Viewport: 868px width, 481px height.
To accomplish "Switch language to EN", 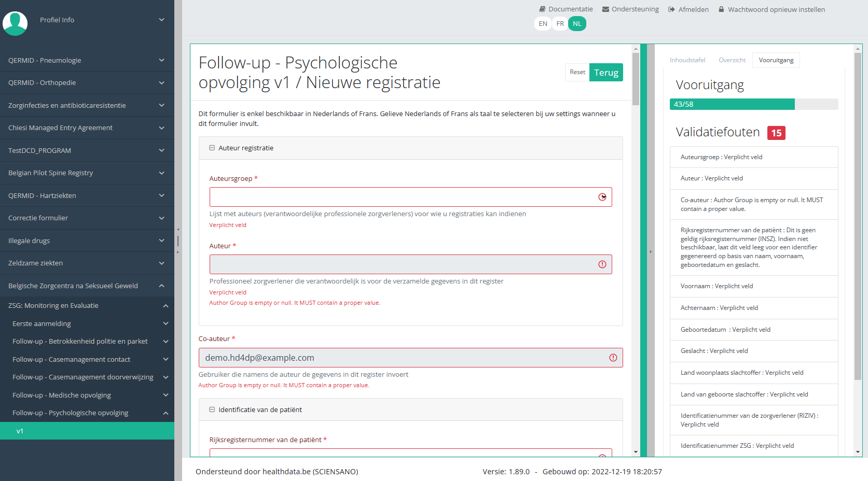I will click(x=543, y=24).
